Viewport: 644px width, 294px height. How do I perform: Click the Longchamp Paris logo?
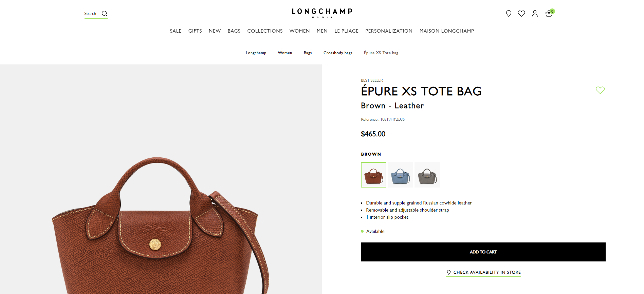[322, 13]
